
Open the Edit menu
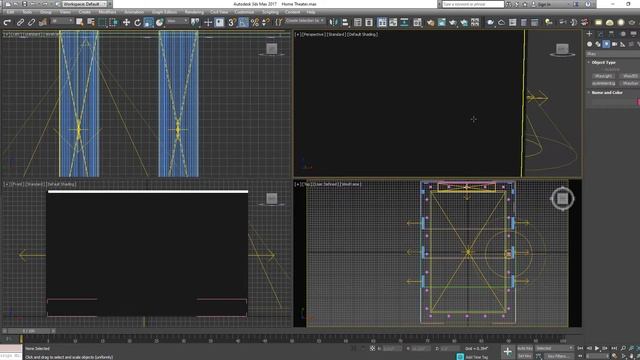coord(10,12)
